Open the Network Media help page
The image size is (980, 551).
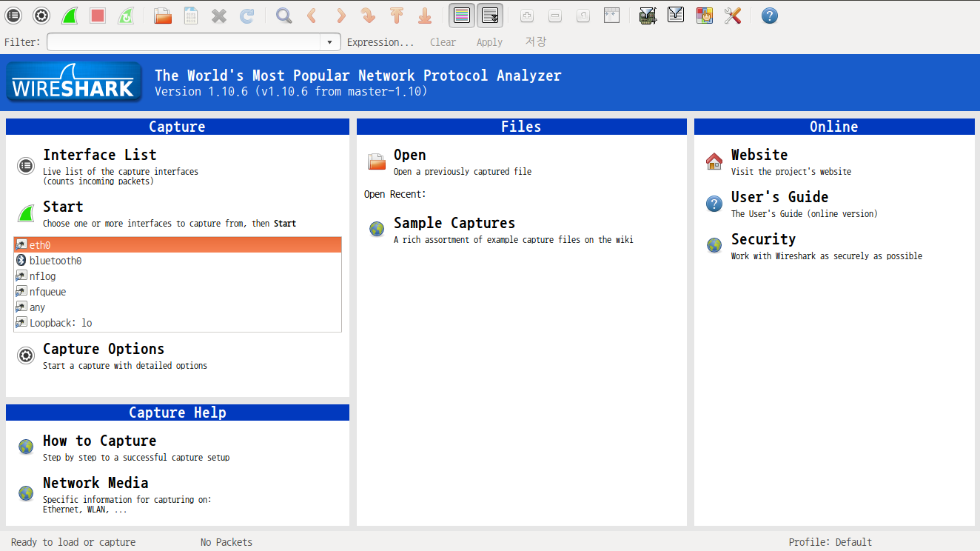click(95, 483)
